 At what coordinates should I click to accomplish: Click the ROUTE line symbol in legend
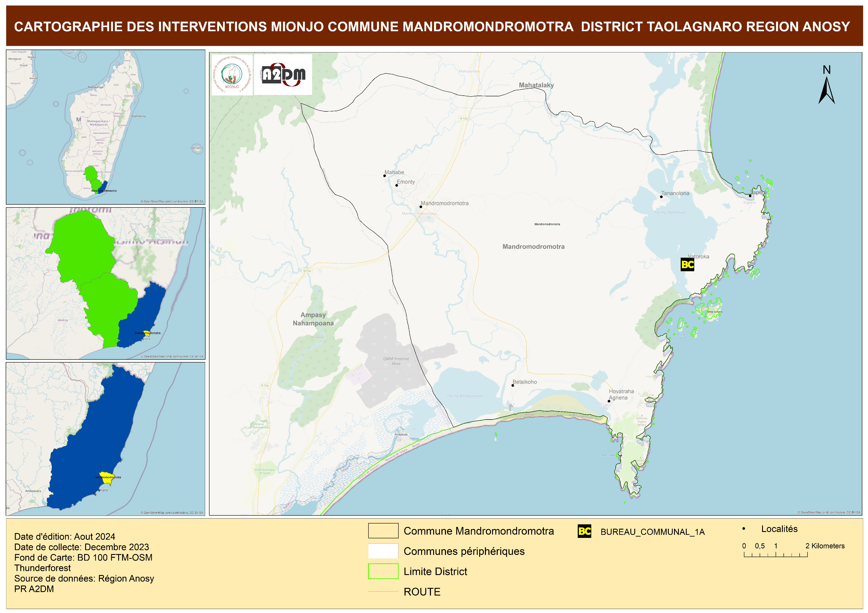(383, 591)
